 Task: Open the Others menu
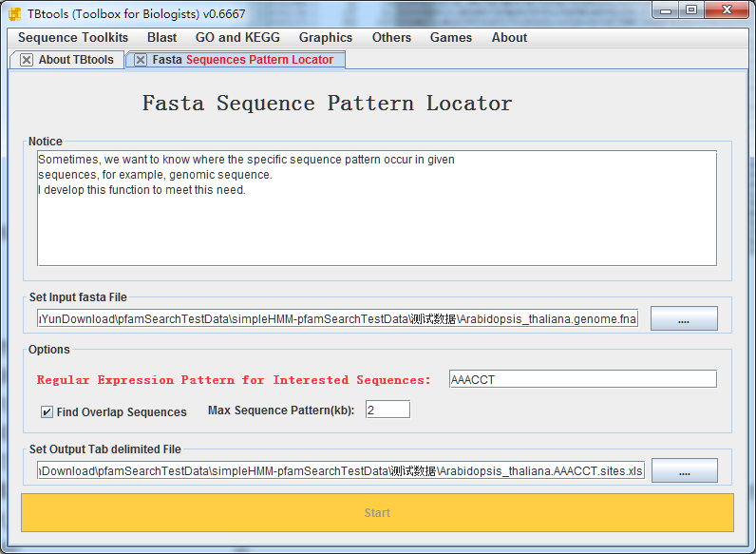(391, 38)
